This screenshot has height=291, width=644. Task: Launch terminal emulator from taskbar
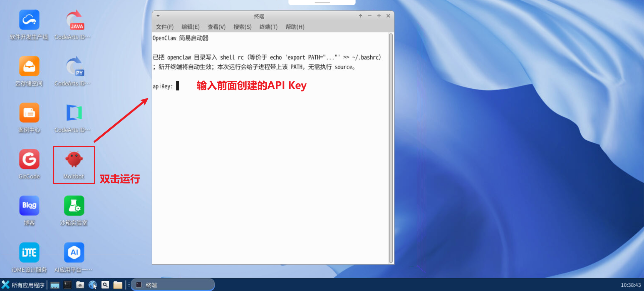click(67, 285)
